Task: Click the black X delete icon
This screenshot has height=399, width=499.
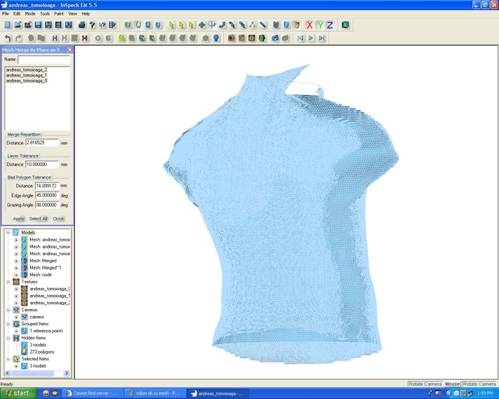Action: 85,38
